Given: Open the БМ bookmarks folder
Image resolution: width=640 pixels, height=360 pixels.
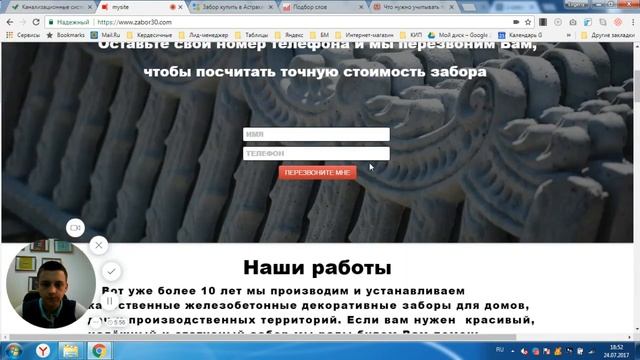Looking at the screenshot, I should click(320, 36).
